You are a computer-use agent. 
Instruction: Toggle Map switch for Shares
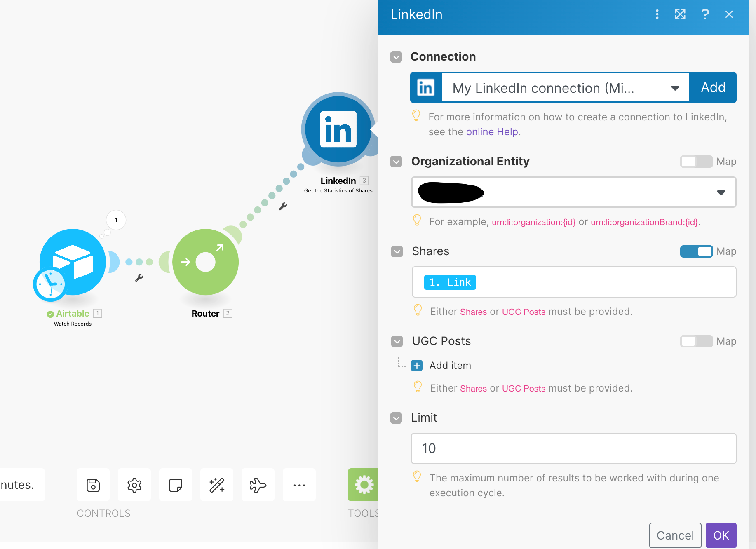click(x=696, y=251)
